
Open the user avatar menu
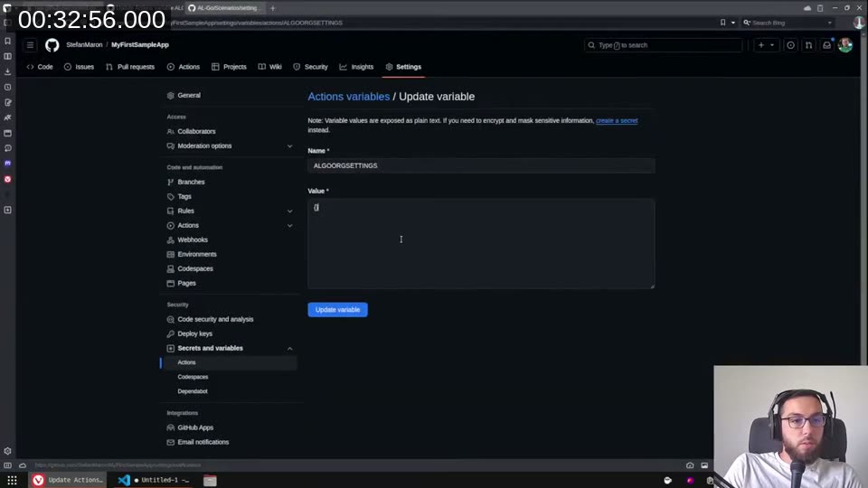click(845, 45)
